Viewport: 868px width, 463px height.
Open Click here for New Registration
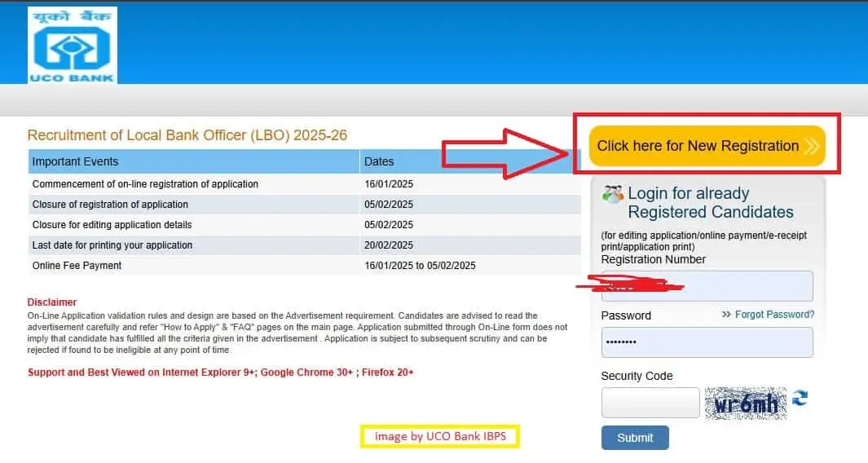707,146
